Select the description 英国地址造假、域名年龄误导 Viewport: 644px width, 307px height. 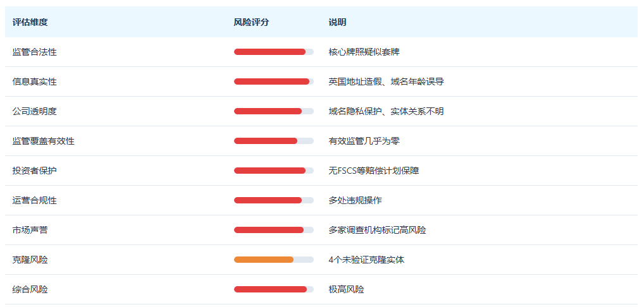point(386,81)
